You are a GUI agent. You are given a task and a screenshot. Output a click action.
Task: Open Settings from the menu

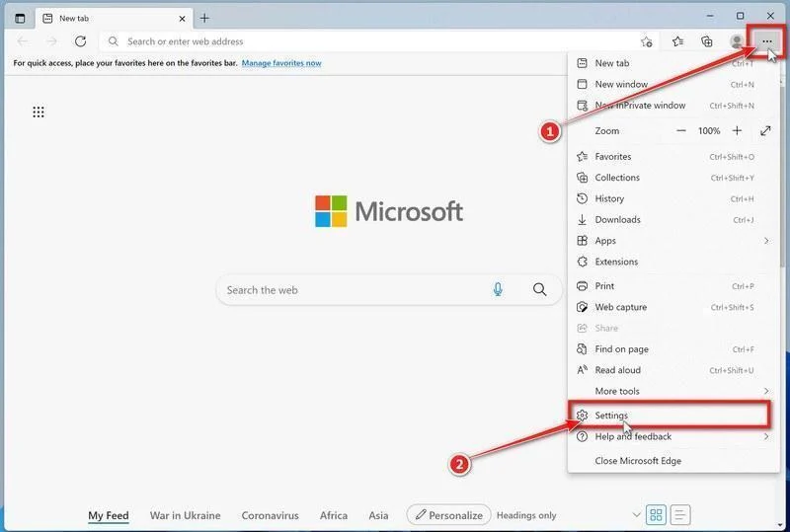coord(673,416)
